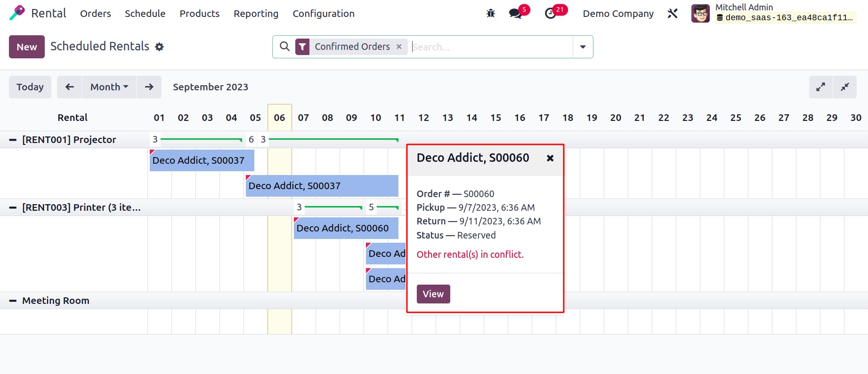Screen dimensions: 868x374
Task: Click the Scheduled Rentals gear settings icon
Action: [x=160, y=47]
